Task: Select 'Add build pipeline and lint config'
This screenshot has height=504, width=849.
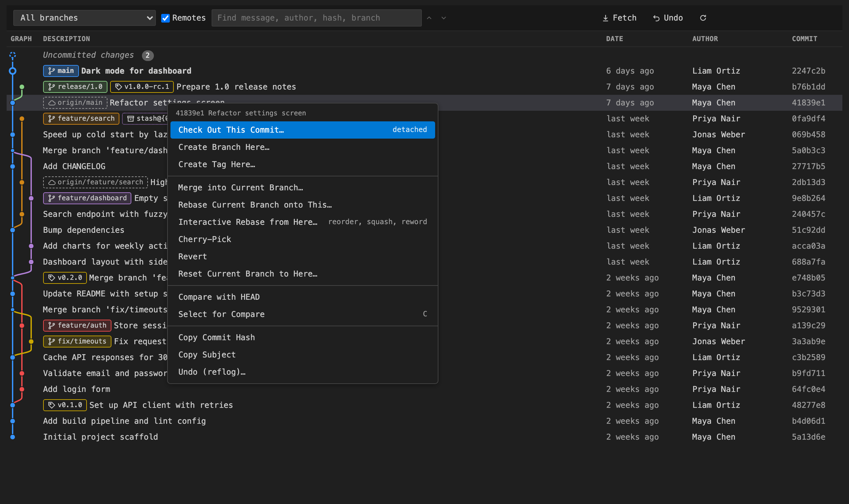Action: point(424,421)
